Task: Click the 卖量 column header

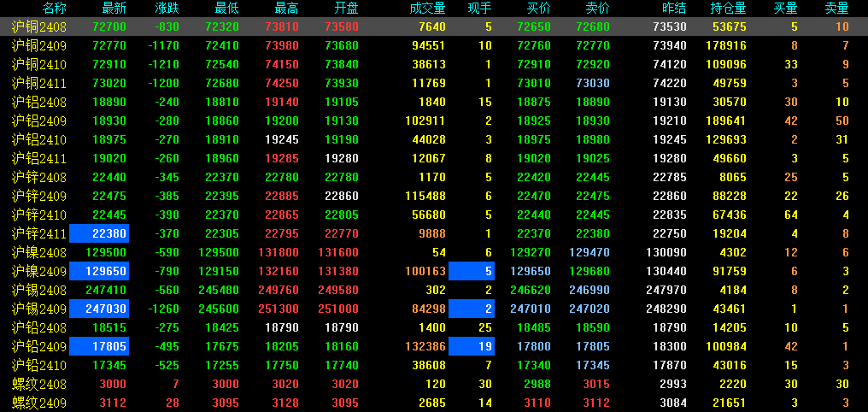Action: (x=836, y=8)
